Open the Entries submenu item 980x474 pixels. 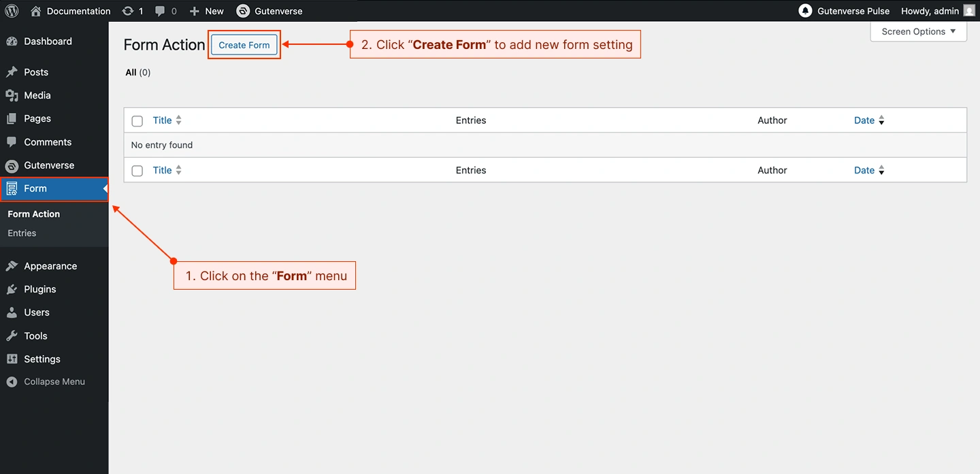(x=22, y=233)
